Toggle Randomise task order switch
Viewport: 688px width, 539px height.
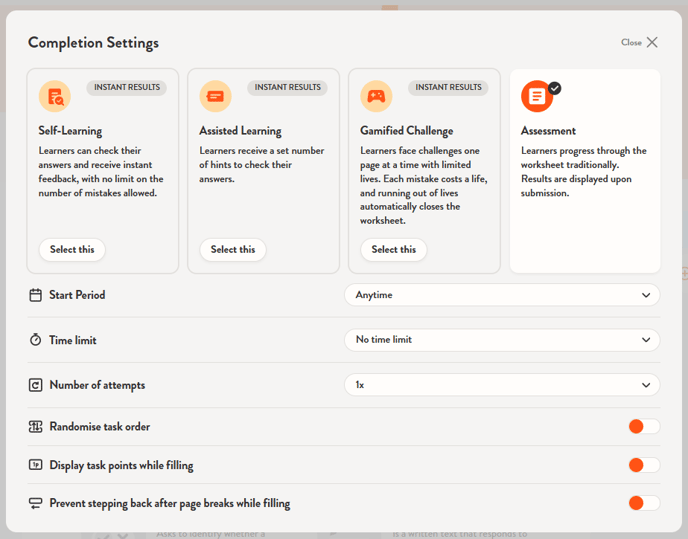(643, 427)
